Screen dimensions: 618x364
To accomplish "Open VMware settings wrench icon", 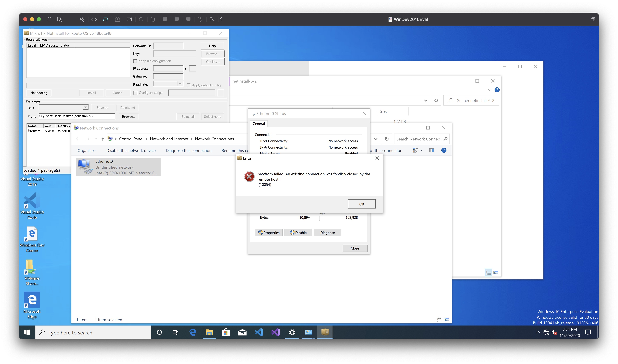I will 82,19.
